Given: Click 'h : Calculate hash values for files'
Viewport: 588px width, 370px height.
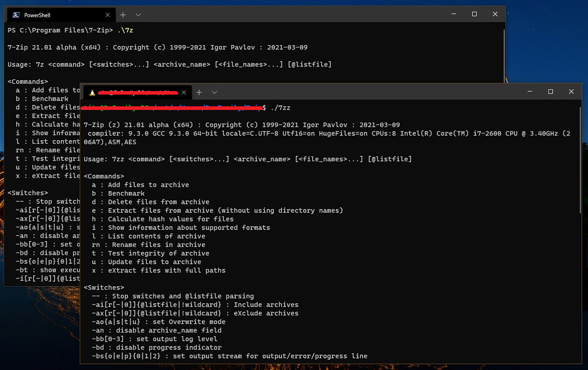Looking at the screenshot, I should pyautogui.click(x=163, y=219).
